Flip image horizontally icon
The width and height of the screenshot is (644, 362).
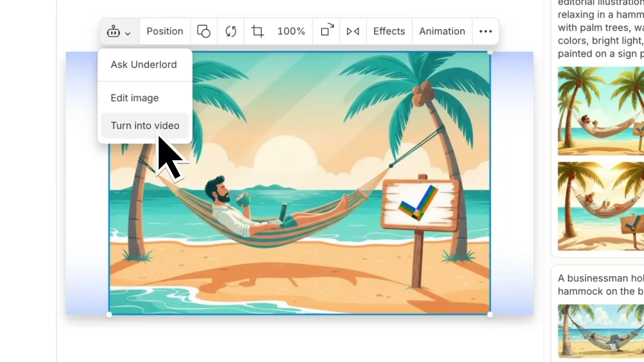(353, 31)
